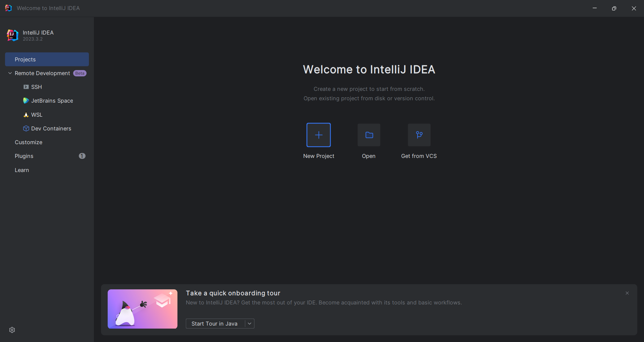Click the IntelliJ IDEA logo in sidebar

(x=12, y=35)
